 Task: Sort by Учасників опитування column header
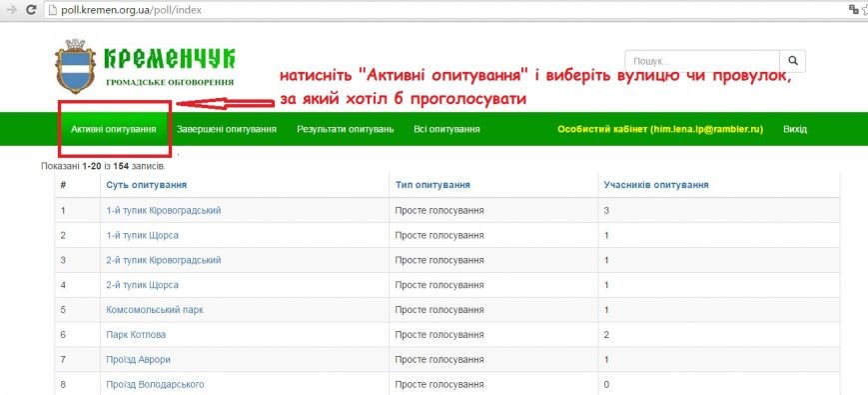point(656,185)
